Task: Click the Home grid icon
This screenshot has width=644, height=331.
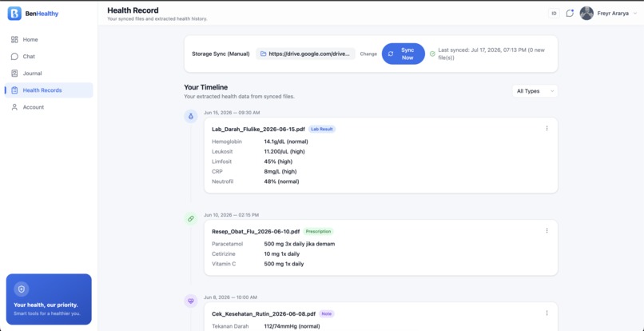Action: (x=14, y=39)
